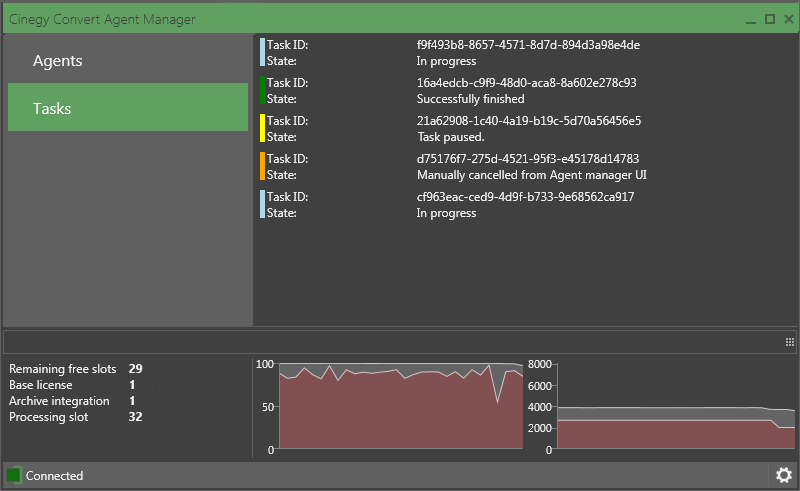Select task ID d75176f7-275d-4521-95f3-e45178d14783

tap(528, 159)
